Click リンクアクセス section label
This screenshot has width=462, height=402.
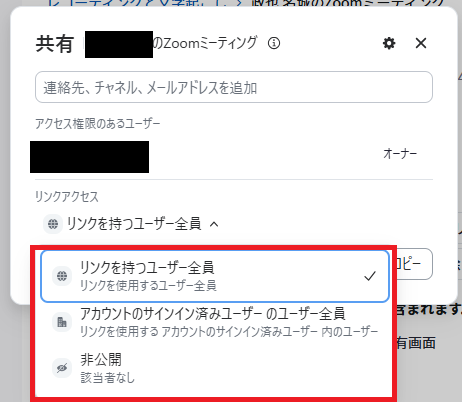point(67,197)
